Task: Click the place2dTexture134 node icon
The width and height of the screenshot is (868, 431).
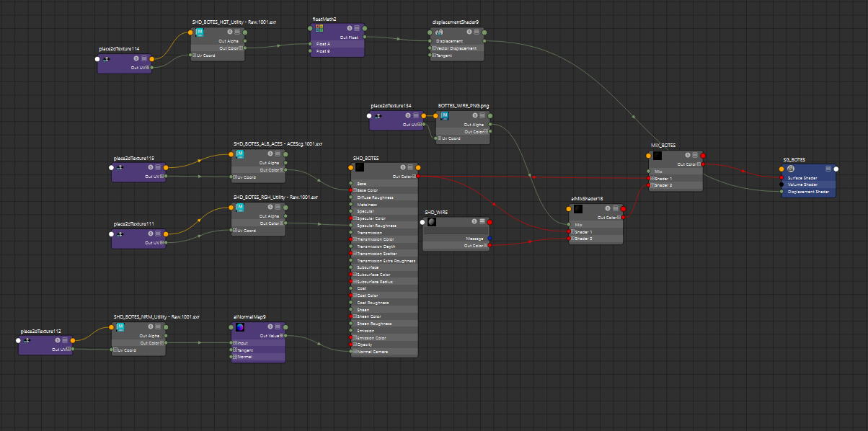Action: pyautogui.click(x=378, y=115)
